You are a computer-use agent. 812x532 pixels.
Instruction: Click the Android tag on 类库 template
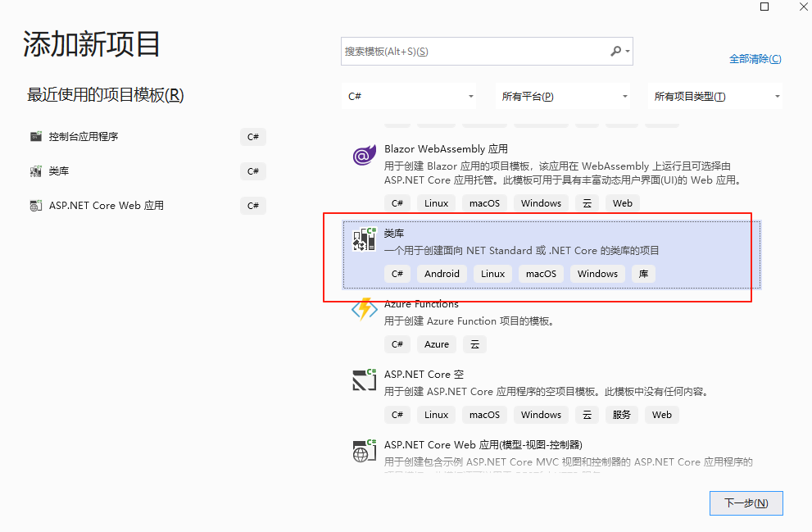(x=442, y=274)
